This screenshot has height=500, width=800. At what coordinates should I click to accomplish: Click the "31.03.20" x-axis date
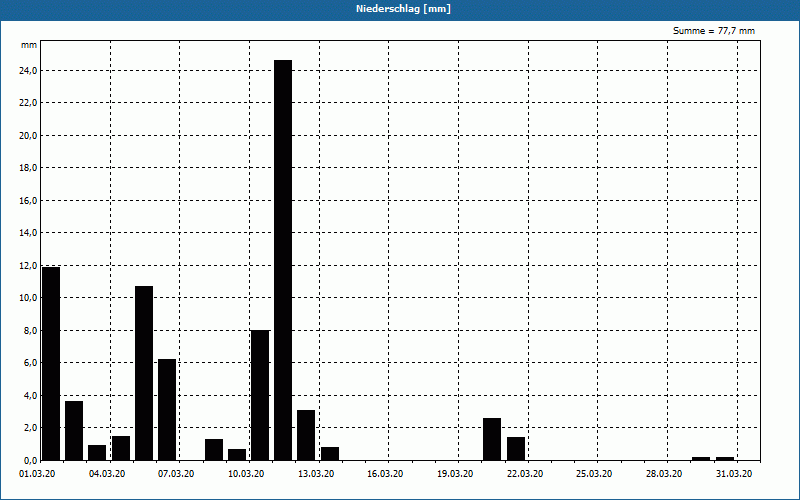click(734, 474)
